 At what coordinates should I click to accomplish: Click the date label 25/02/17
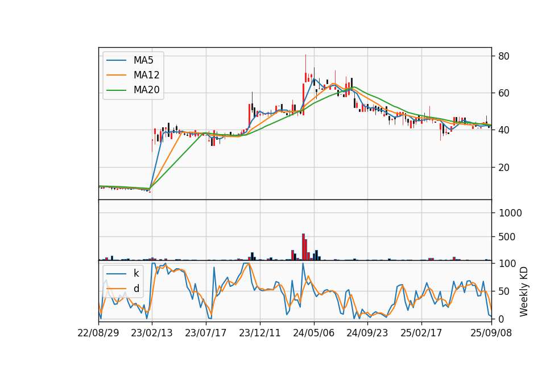click(421, 333)
